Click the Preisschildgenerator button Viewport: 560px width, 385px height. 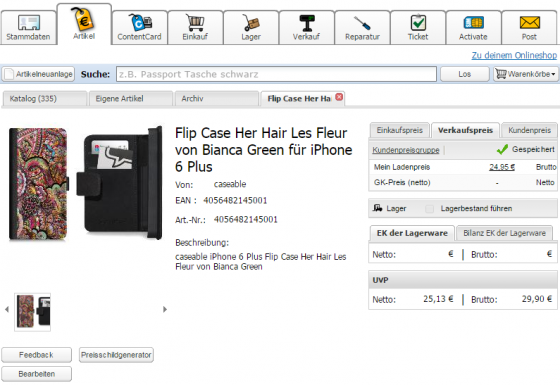click(116, 355)
